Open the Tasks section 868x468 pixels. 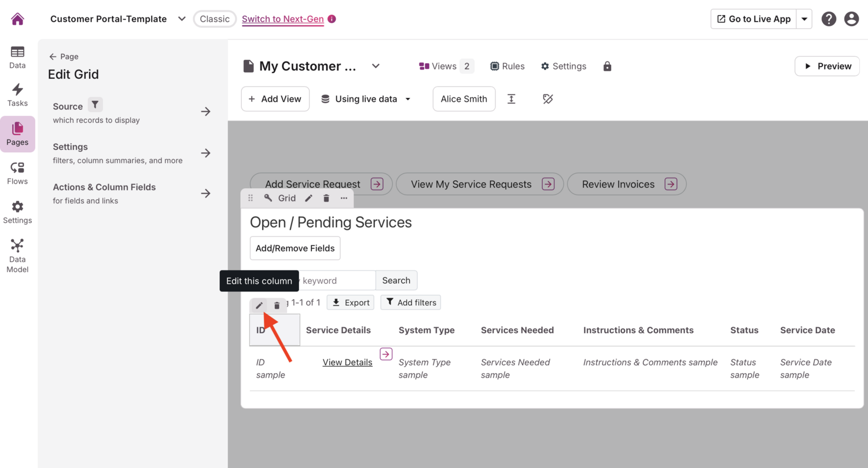pyautogui.click(x=17, y=96)
